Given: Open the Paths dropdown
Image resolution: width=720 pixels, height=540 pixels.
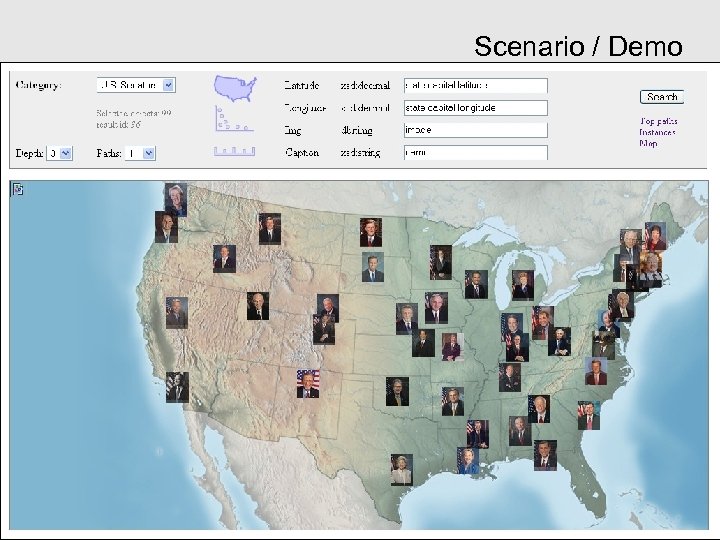Looking at the screenshot, I should 140,153.
